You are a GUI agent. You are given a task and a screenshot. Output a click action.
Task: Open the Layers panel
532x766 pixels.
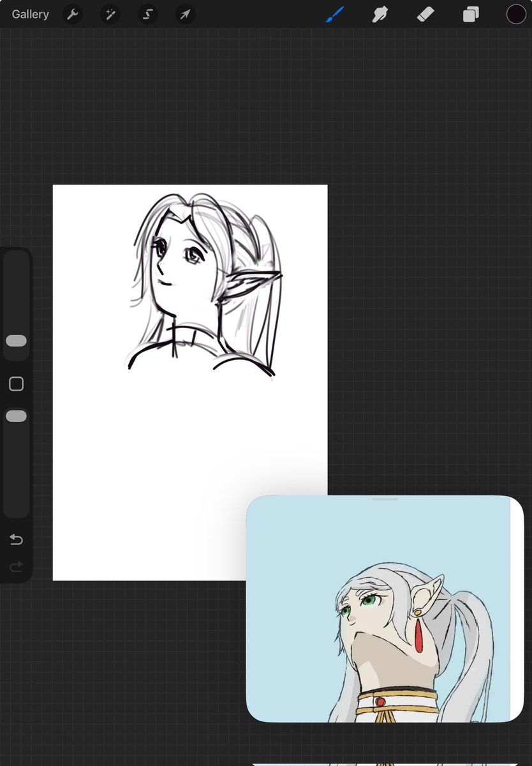point(470,13)
